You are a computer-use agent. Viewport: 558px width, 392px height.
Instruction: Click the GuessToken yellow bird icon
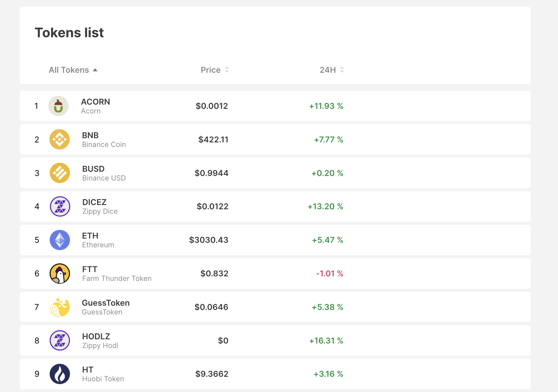(60, 307)
